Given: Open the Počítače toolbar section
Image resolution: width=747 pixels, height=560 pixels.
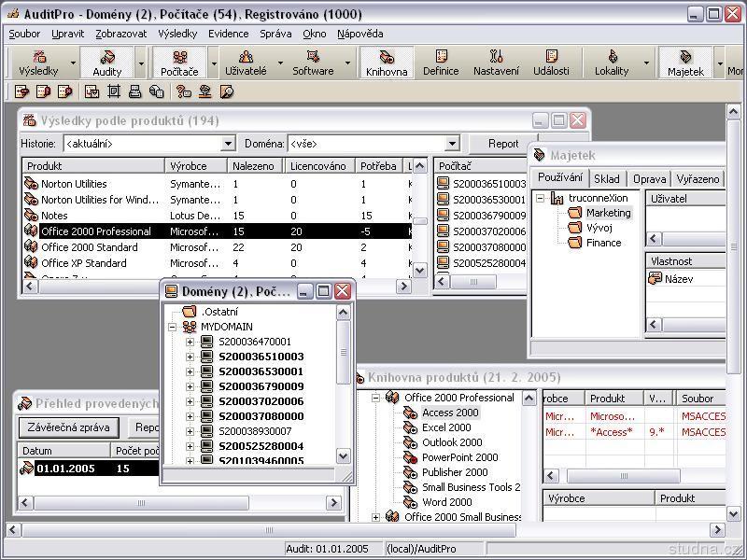Looking at the screenshot, I should click(179, 63).
